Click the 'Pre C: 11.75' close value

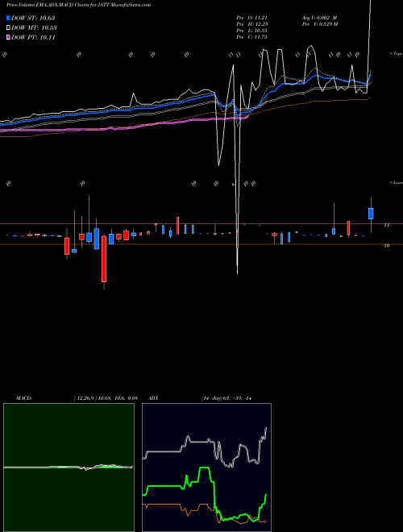coord(252,37)
